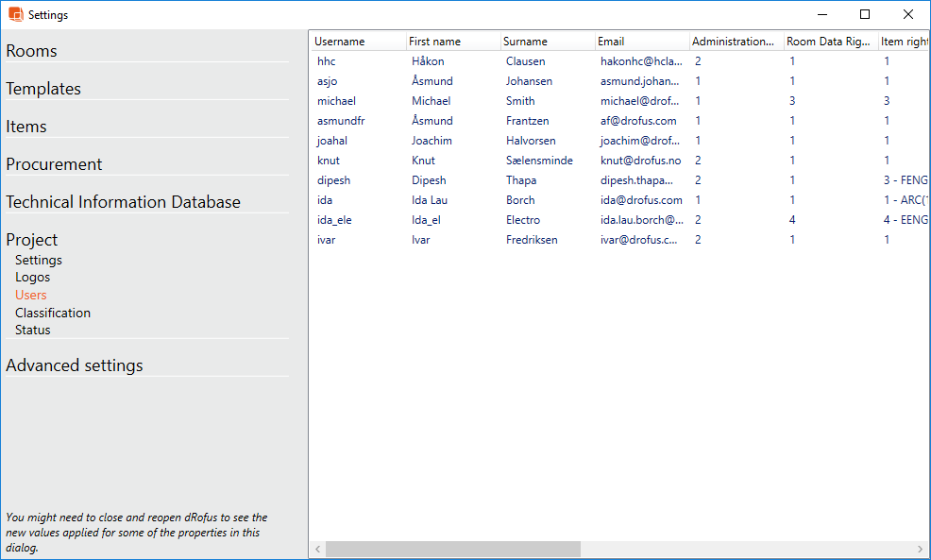Click the Email column header
This screenshot has width=931, height=560.
611,42
